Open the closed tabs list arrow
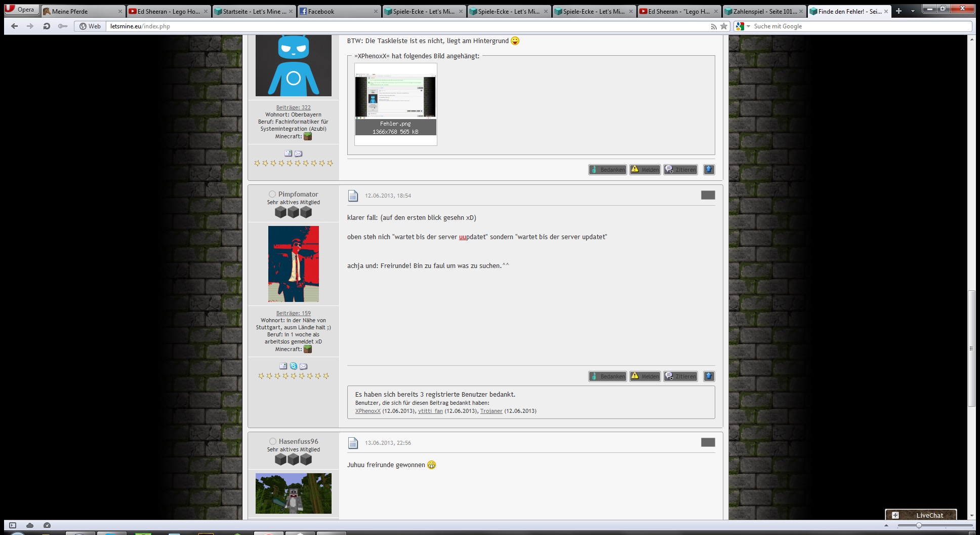Image resolution: width=980 pixels, height=535 pixels. (x=913, y=11)
